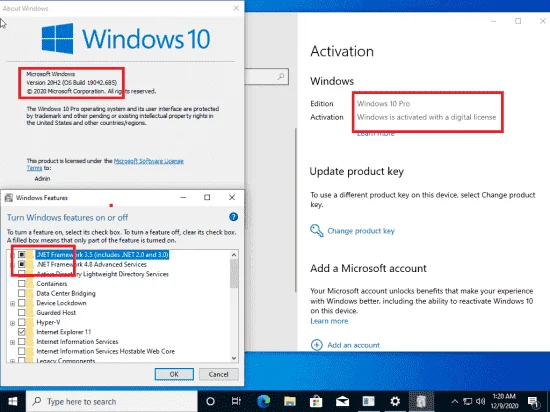This screenshot has height=412, width=550.
Task: Click Cancel in Windows Features
Action: tap(219, 374)
